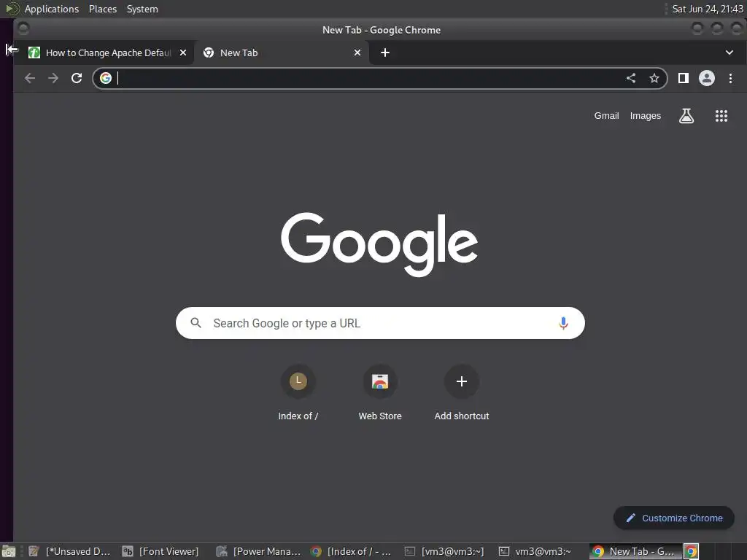Open the side panel icon
The image size is (747, 560).
pos(683,78)
